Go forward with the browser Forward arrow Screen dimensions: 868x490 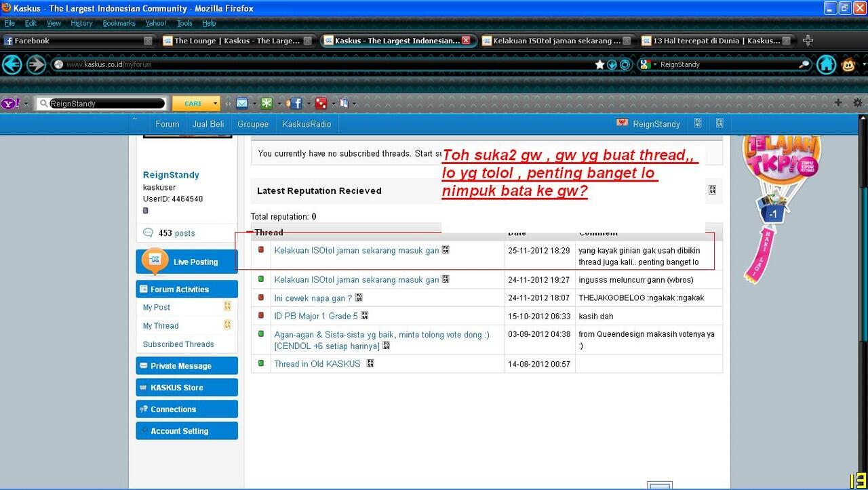tap(37, 64)
